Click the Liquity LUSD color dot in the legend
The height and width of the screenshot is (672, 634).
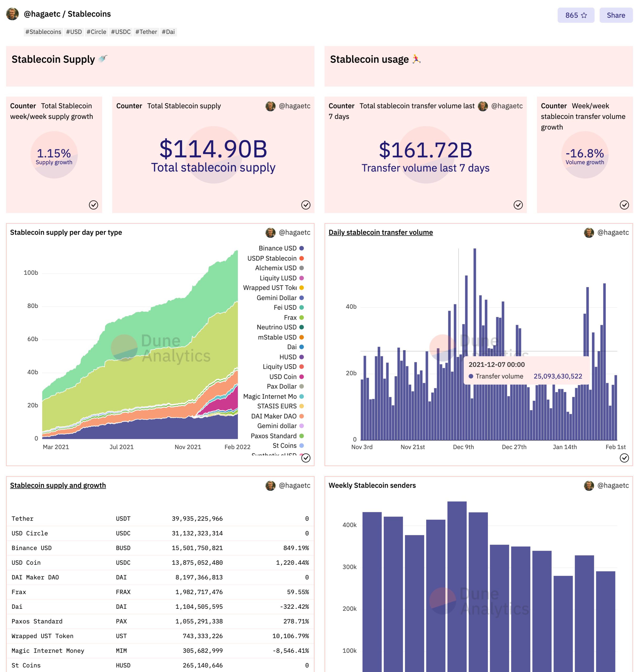pyautogui.click(x=302, y=278)
